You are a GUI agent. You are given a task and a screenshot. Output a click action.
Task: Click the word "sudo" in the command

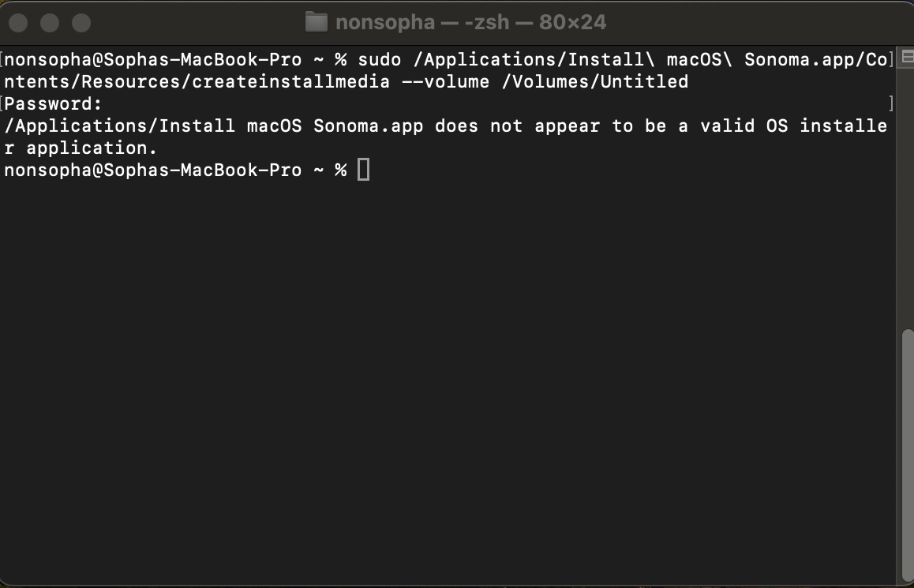[380, 59]
